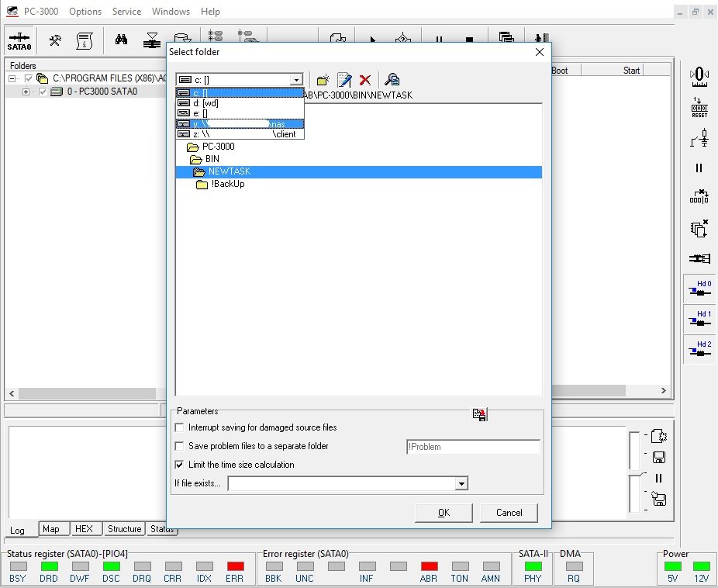Screen dimensions: 718x588
Task: Select the Hd 0 head button
Action: click(x=699, y=289)
